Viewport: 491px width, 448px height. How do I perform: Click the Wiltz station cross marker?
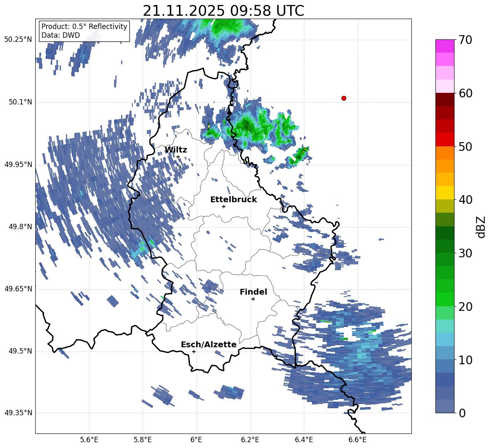pyautogui.click(x=178, y=157)
